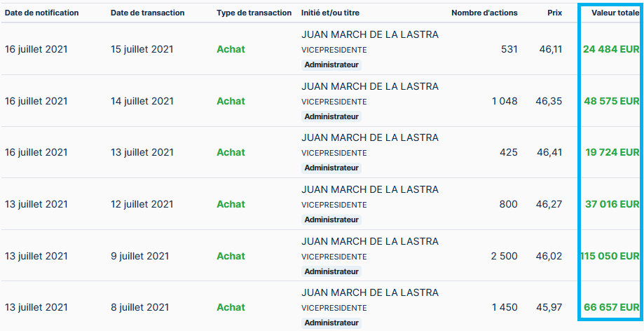The image size is (644, 331).
Task: Select the 2 500 shares cell
Action: 504,256
